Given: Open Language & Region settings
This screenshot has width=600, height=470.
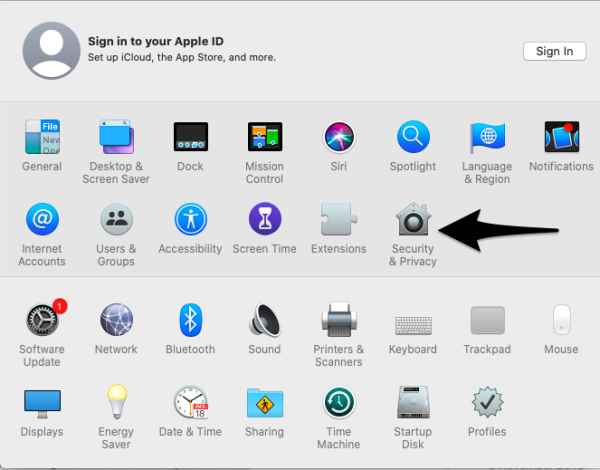Looking at the screenshot, I should 488,137.
